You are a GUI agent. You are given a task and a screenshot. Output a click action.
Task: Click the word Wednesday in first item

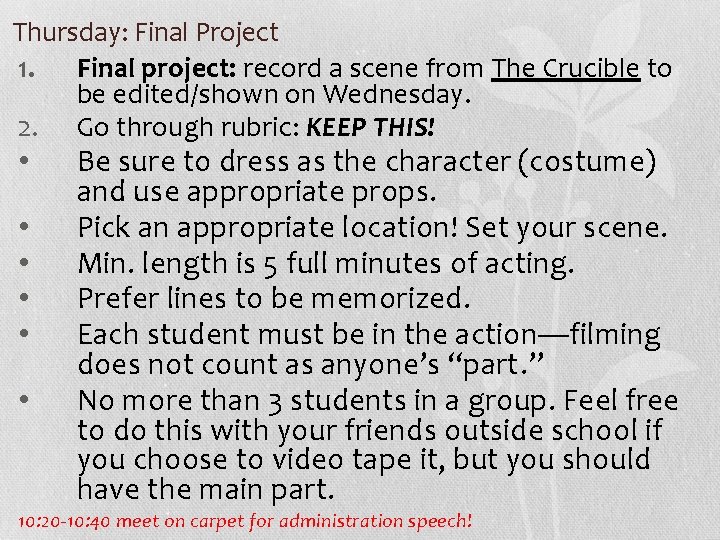click(x=396, y=95)
